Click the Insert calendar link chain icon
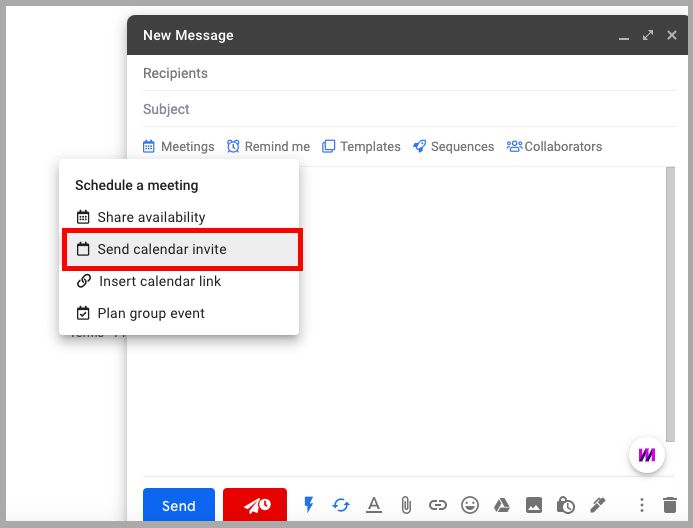 pos(84,281)
